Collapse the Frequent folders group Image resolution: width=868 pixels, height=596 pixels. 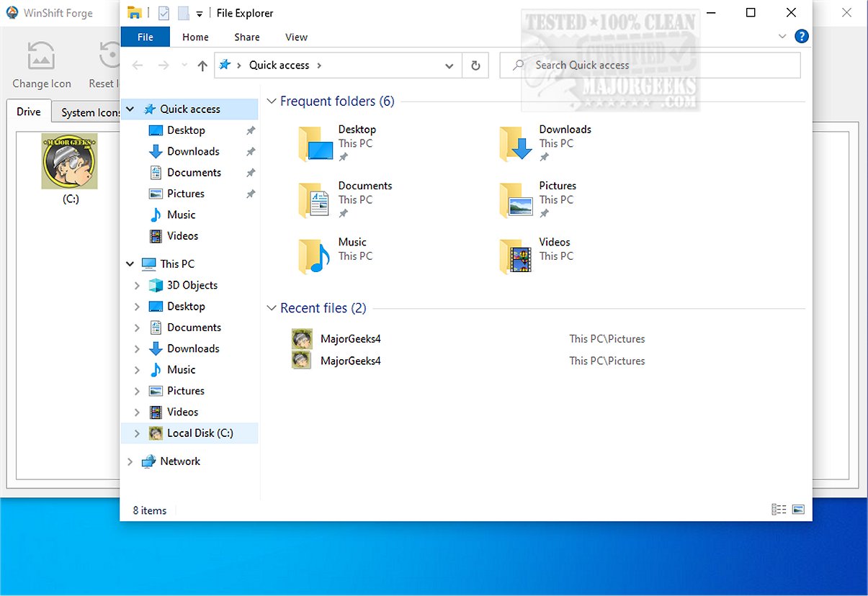pyautogui.click(x=272, y=101)
